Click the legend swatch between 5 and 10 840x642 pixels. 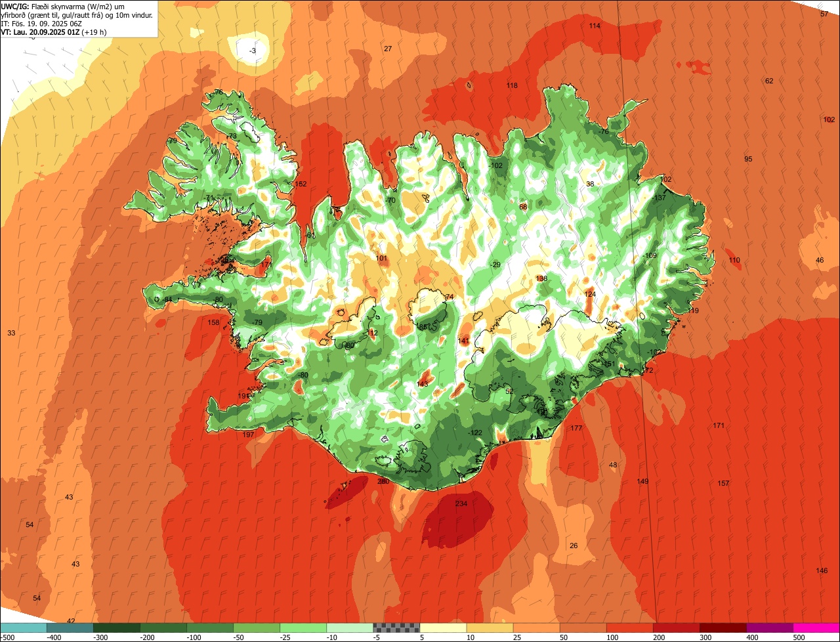(x=443, y=628)
